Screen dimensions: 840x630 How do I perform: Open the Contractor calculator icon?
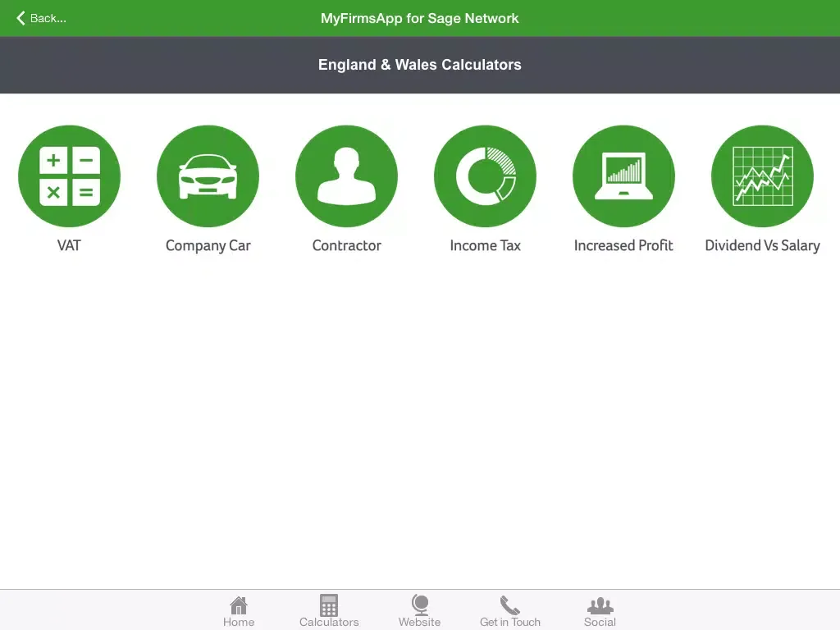[x=347, y=176]
